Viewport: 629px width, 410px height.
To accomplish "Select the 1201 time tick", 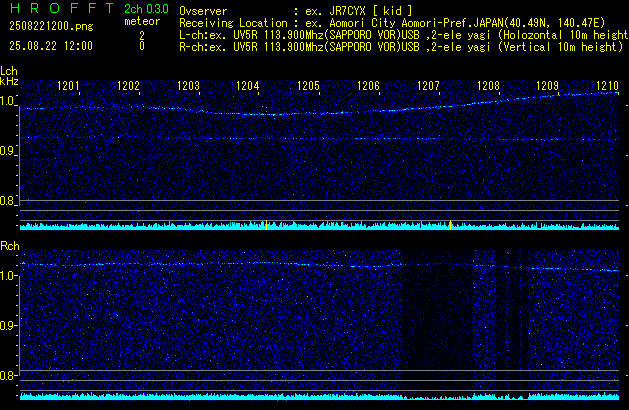I will pyautogui.click(x=69, y=86).
